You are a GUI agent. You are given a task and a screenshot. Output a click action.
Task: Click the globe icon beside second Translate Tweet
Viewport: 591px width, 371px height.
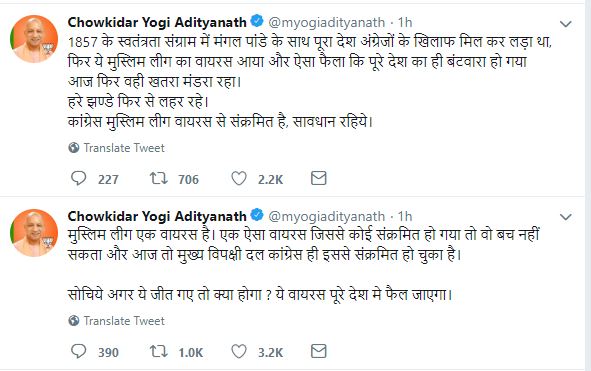click(x=74, y=321)
